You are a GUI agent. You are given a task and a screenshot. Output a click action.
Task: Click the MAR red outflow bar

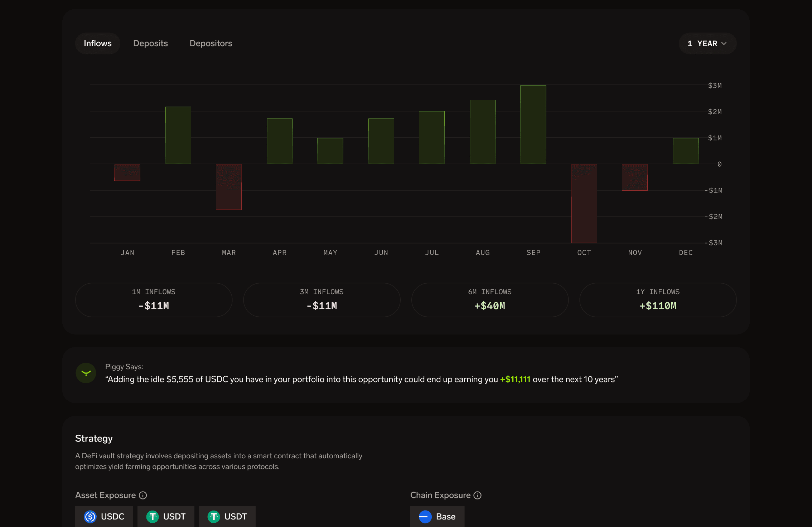pos(229,187)
